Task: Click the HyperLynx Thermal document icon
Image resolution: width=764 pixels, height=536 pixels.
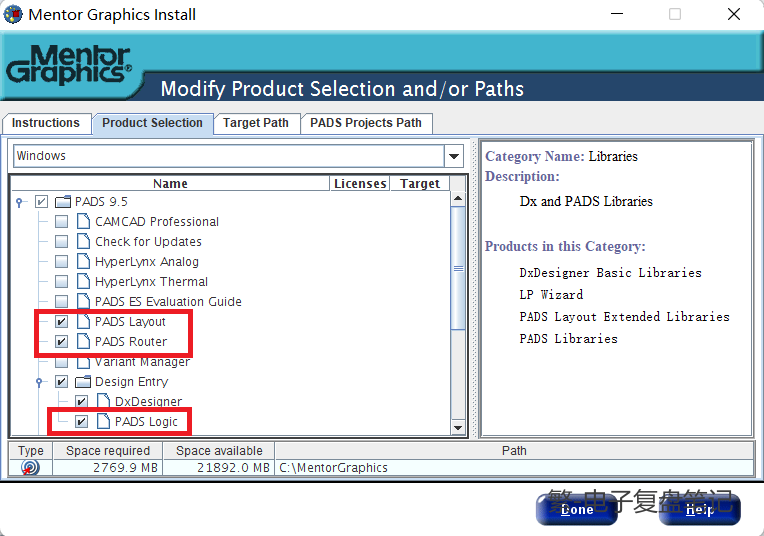Action: pyautogui.click(x=83, y=281)
